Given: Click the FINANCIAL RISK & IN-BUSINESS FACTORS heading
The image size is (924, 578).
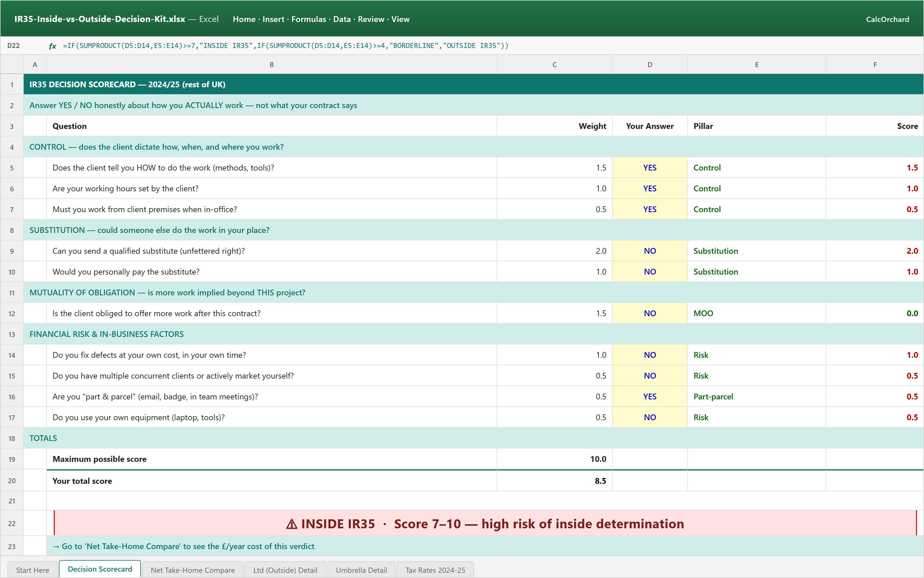Looking at the screenshot, I should click(474, 334).
